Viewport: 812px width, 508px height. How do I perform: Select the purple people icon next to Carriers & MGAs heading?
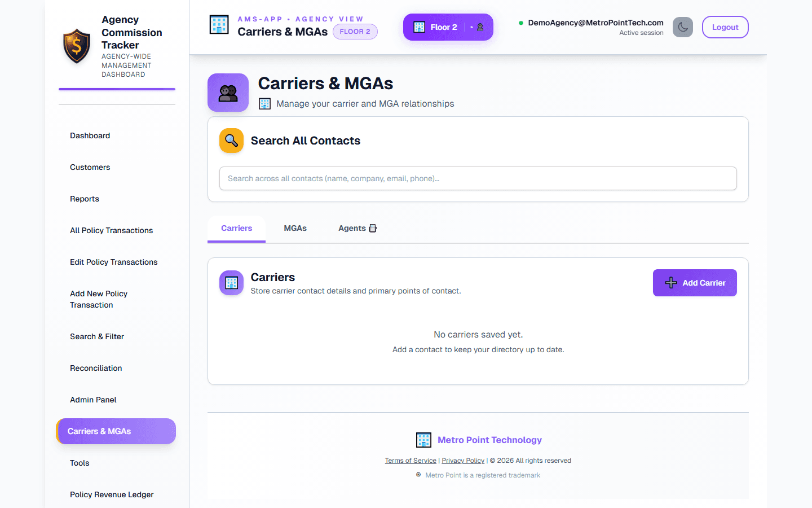[x=228, y=92]
